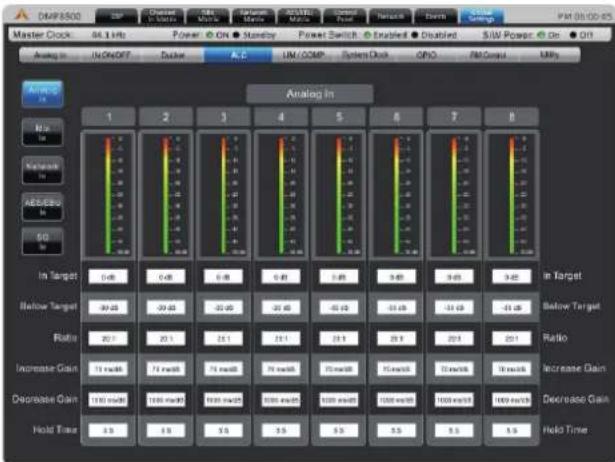Edit channel 7 Decrease Gain value
The width and height of the screenshot is (615, 462).
pos(454,400)
